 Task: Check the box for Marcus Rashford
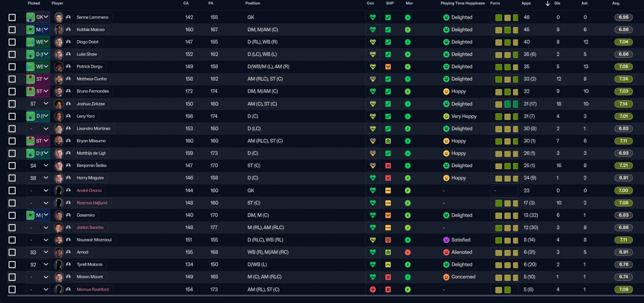tap(12, 289)
